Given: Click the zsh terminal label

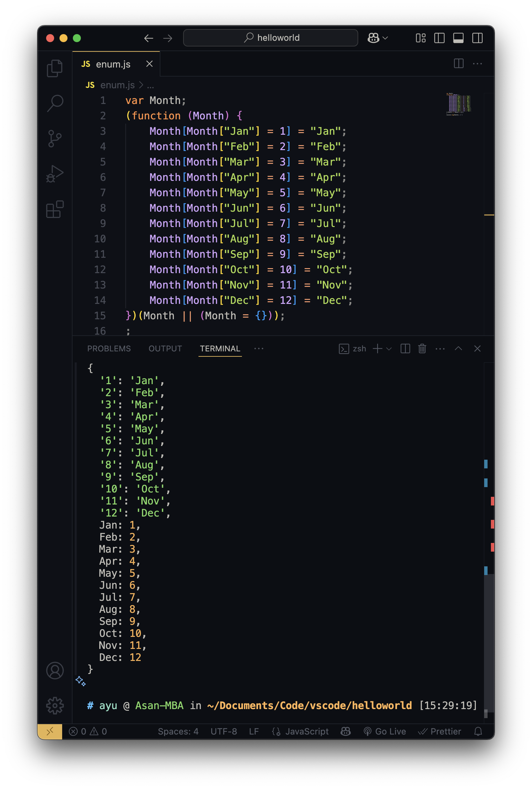Looking at the screenshot, I should tap(359, 348).
